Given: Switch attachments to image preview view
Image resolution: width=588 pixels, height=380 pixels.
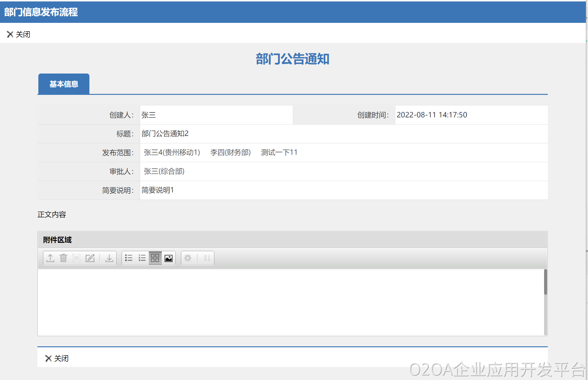Looking at the screenshot, I should point(169,258).
